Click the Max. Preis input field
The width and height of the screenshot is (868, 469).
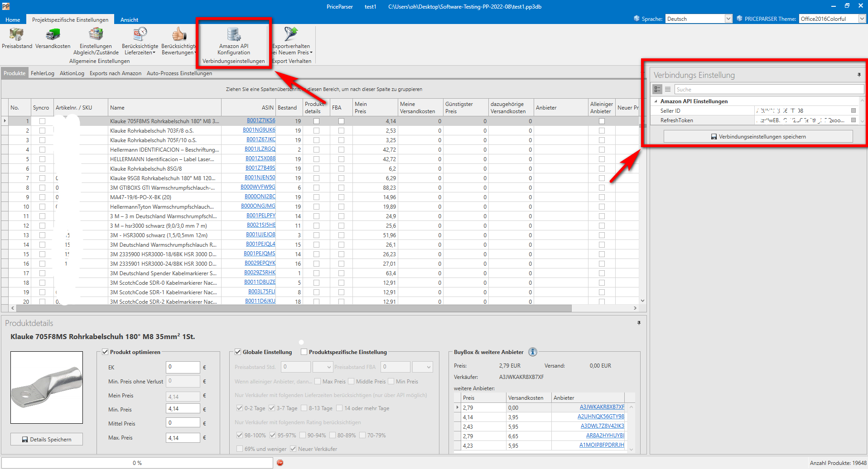[x=183, y=438]
